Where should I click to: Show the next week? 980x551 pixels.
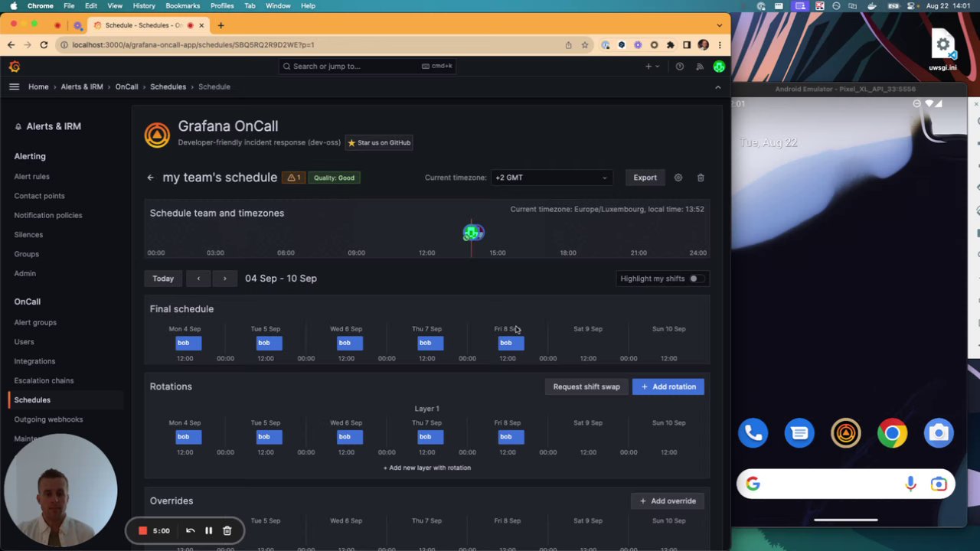224,279
